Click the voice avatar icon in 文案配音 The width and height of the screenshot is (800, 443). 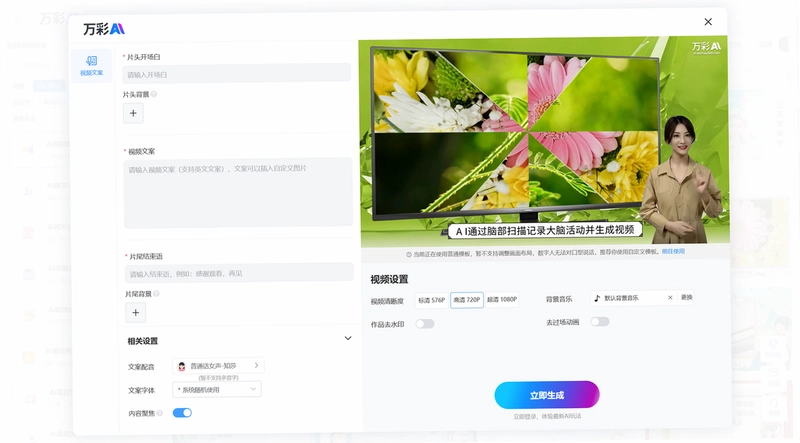181,366
